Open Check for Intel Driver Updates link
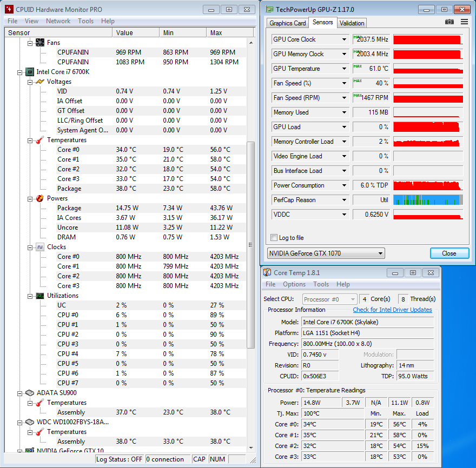This screenshot has height=468, width=476. (x=392, y=310)
